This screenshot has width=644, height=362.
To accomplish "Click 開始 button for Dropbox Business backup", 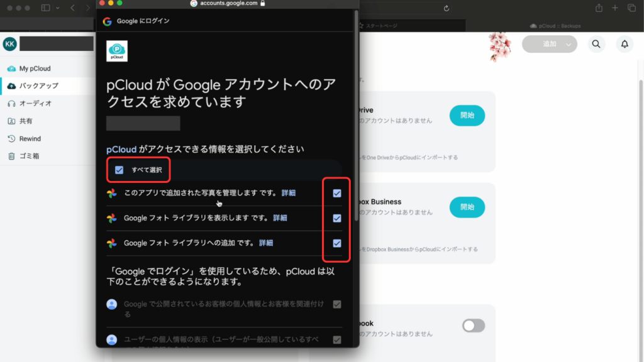I will click(x=467, y=207).
